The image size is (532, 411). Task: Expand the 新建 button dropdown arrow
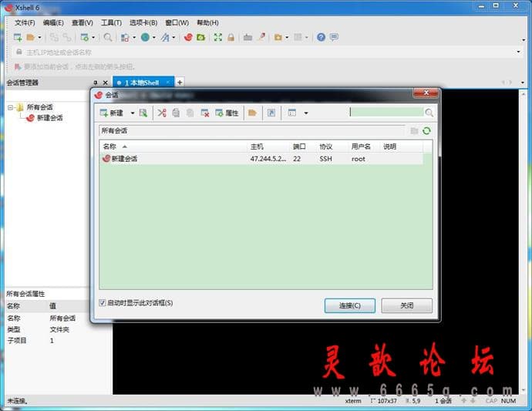pos(133,113)
